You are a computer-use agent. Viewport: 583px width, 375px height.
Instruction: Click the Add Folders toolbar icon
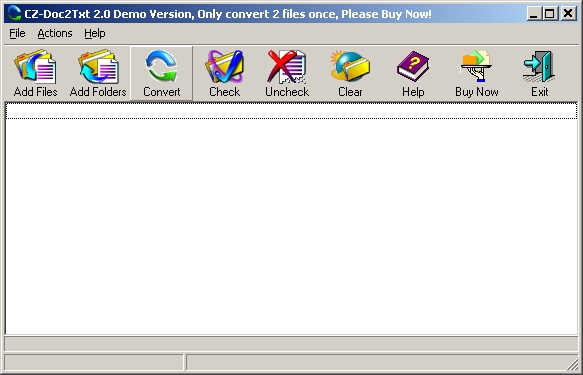point(98,73)
